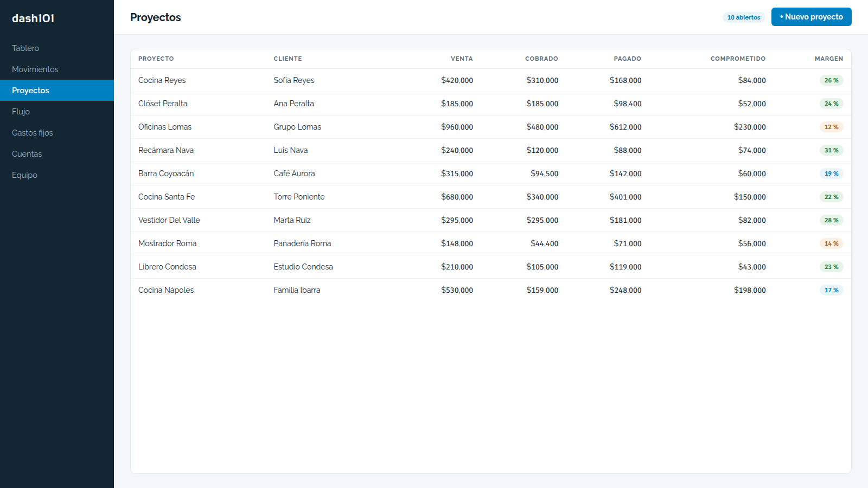
Task: Click the VENTA column header
Action: [x=462, y=59]
